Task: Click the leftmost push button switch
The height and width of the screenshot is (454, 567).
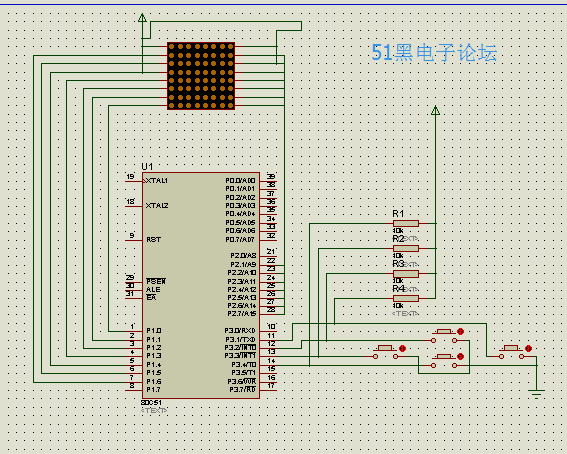Action: click(385, 352)
